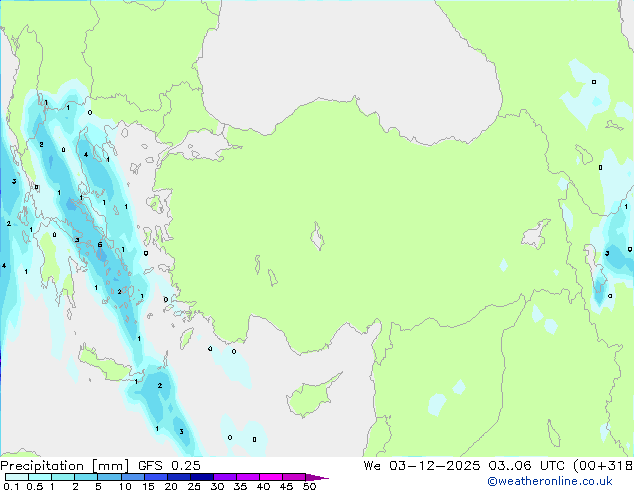
Task: Click the "Precipitation" title text
Action: click(x=42, y=466)
